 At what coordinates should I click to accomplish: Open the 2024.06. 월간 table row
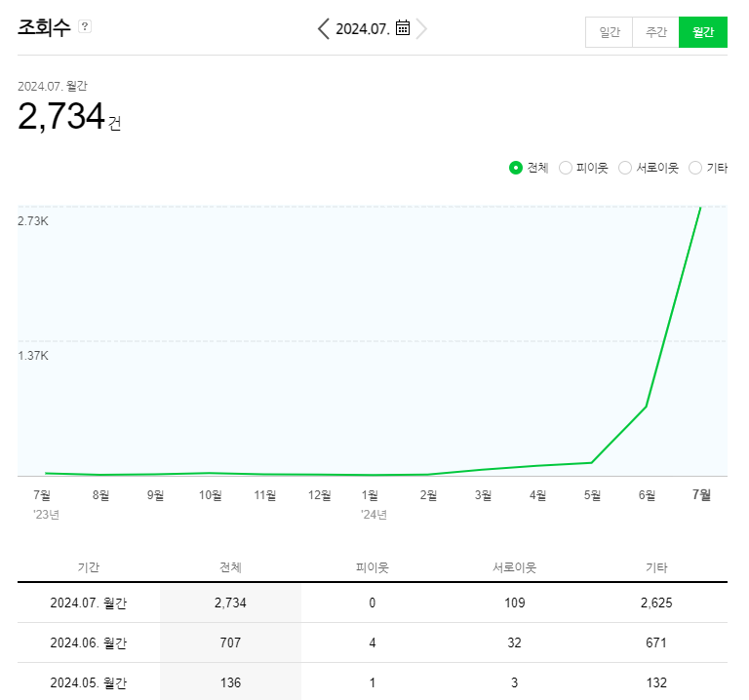89,643
